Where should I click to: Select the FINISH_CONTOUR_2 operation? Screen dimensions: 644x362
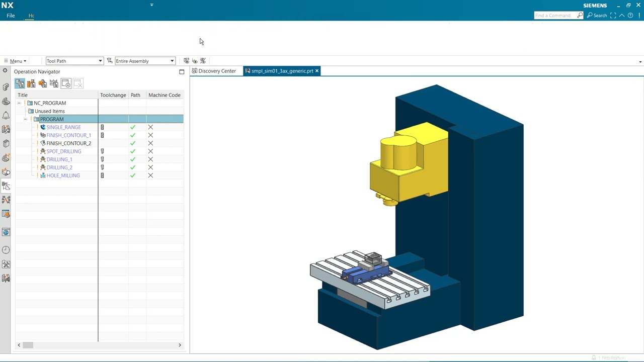pyautogui.click(x=68, y=143)
